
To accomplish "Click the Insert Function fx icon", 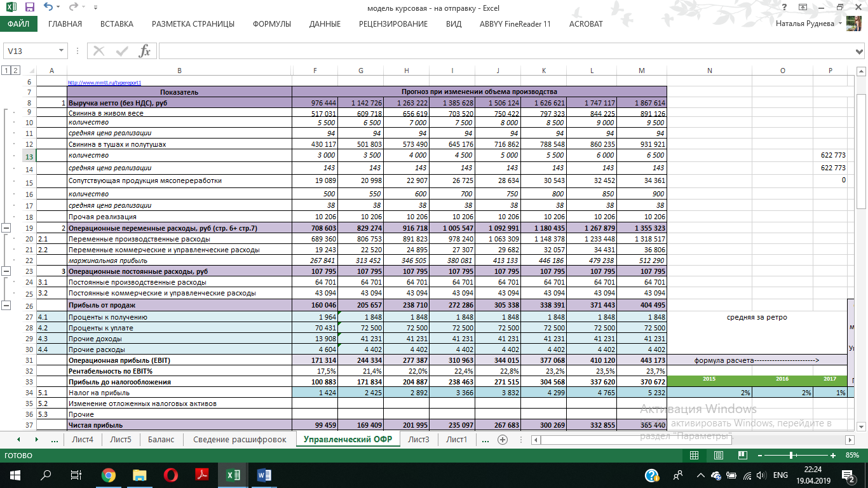I will (144, 51).
